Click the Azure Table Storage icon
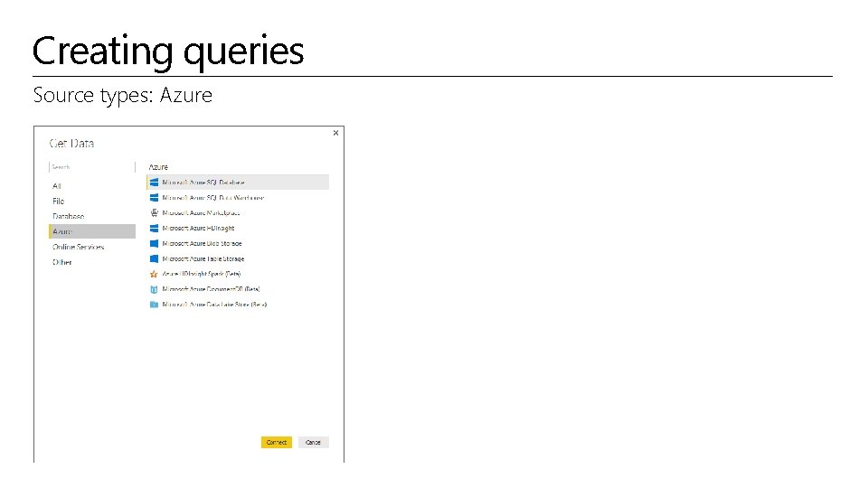 154,258
